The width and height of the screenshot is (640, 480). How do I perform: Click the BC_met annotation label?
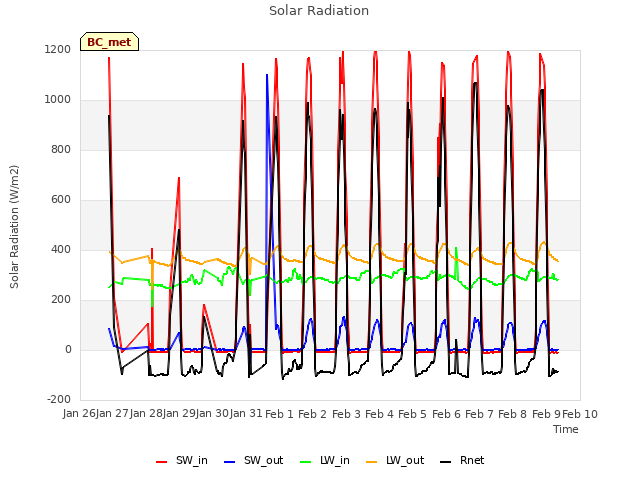point(109,42)
